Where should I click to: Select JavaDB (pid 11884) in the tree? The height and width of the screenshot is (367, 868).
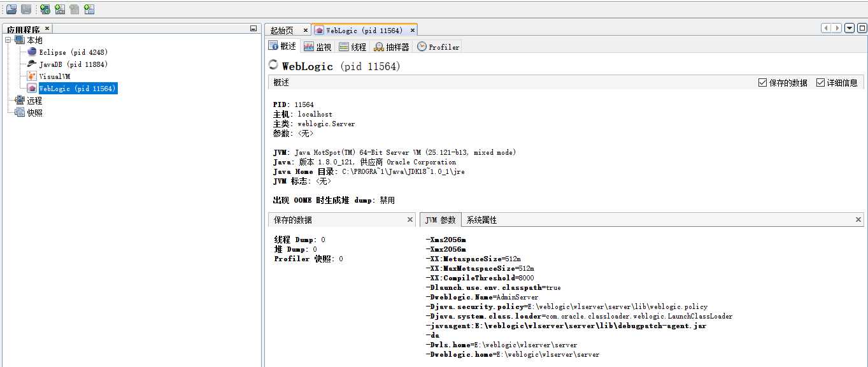click(x=73, y=64)
